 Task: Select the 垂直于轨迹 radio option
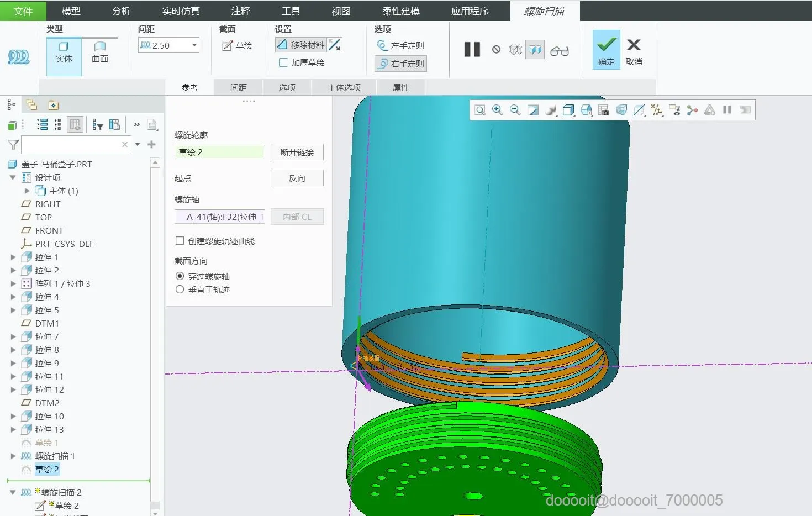pos(180,289)
